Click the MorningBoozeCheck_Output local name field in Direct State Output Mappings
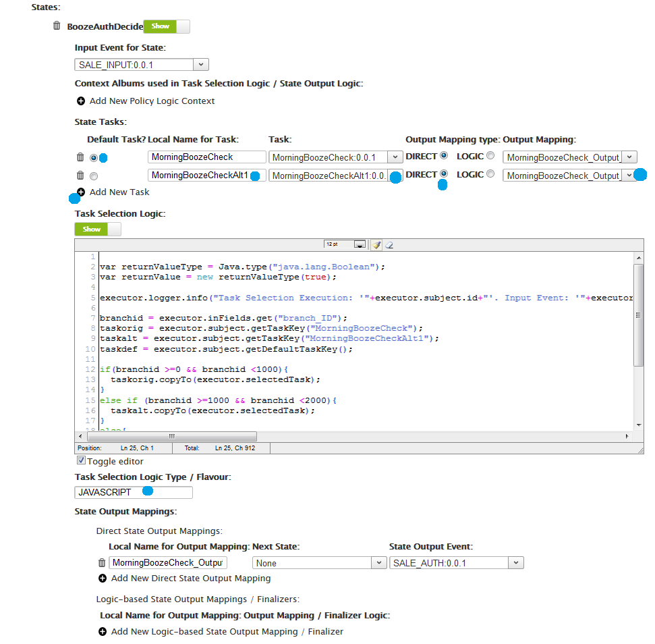The height and width of the screenshot is (644, 655). [168, 562]
